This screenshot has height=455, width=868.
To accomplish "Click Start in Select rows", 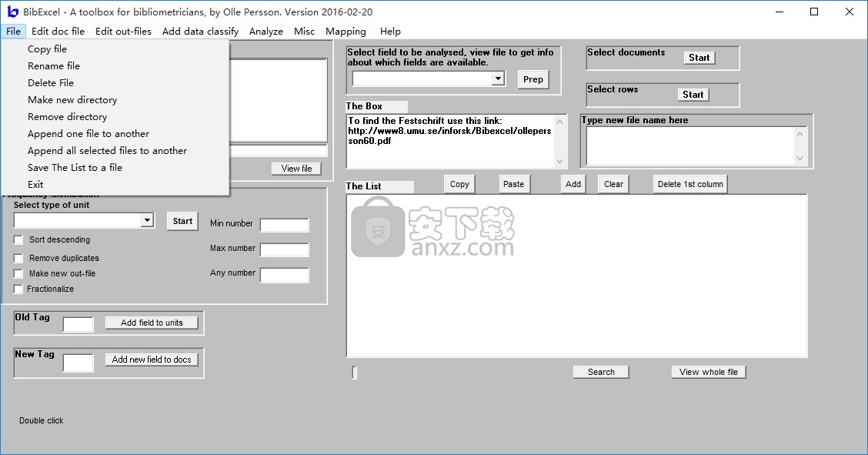I will point(693,95).
